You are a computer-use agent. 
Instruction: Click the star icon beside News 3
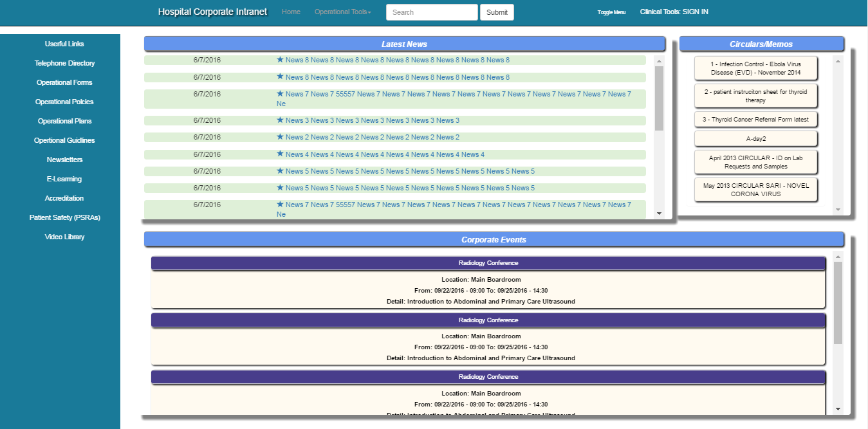pyautogui.click(x=280, y=120)
